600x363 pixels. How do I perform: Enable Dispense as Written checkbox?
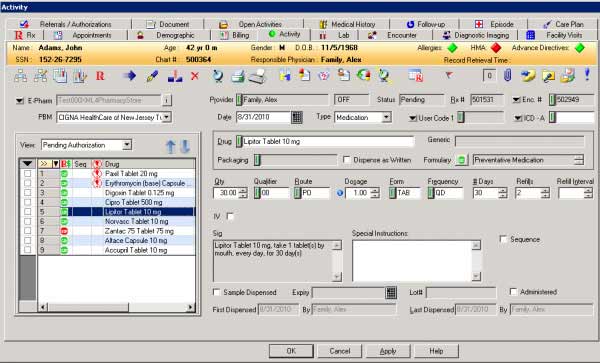(x=347, y=160)
